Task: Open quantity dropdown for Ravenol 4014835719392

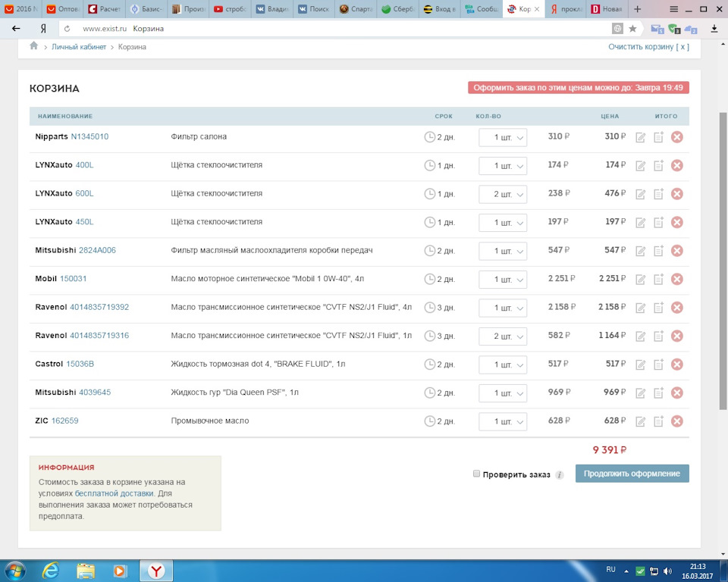Action: [503, 308]
